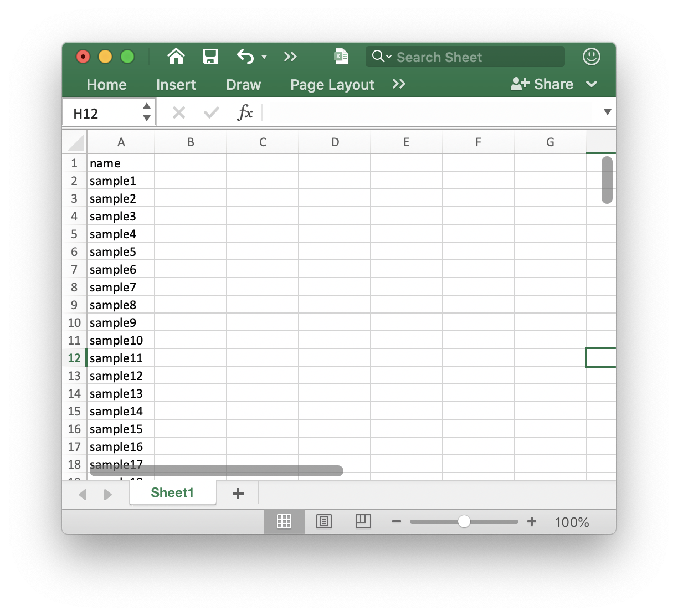678x616 pixels.
Task: Click the zoom slider handle
Action: [464, 521]
